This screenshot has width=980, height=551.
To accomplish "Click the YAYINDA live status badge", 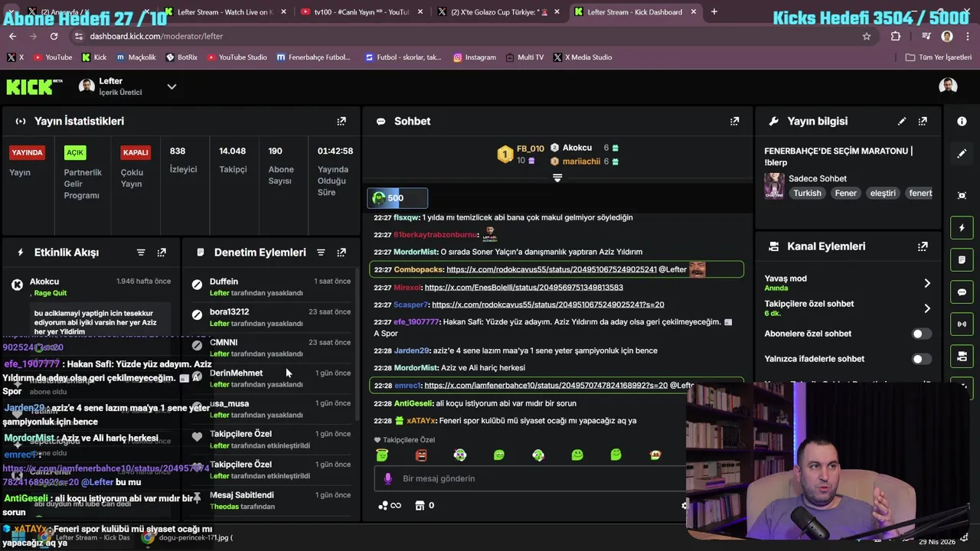I will pyautogui.click(x=27, y=152).
